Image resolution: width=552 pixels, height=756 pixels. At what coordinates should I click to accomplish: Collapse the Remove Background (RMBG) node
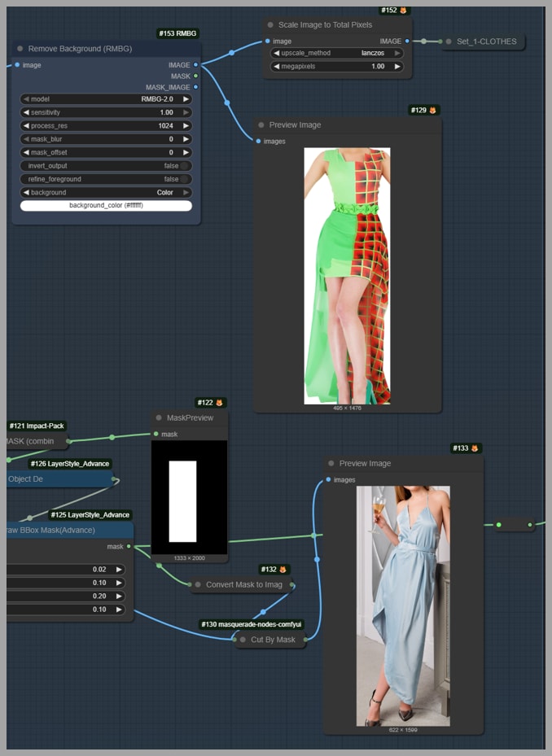click(20, 49)
